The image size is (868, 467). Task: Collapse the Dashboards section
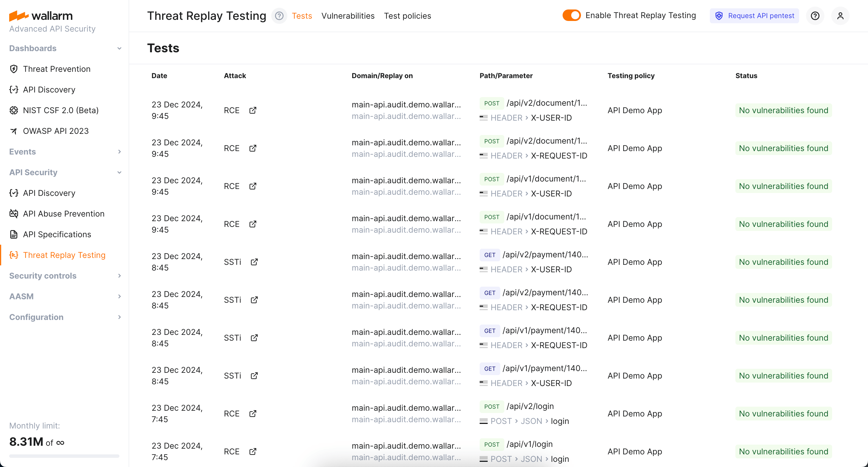(119, 48)
